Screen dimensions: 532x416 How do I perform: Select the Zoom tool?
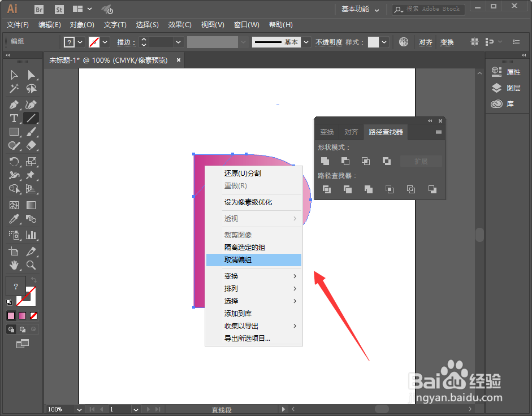pyautogui.click(x=31, y=265)
